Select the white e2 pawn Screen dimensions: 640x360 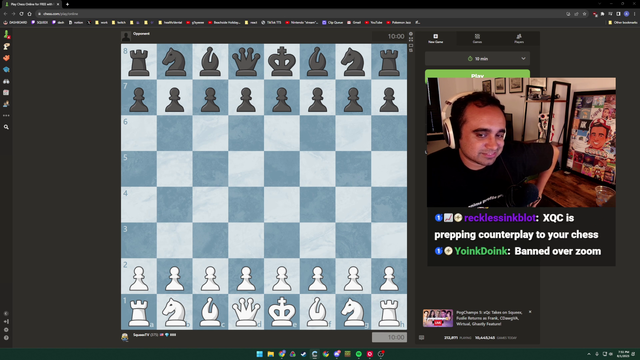(282, 278)
